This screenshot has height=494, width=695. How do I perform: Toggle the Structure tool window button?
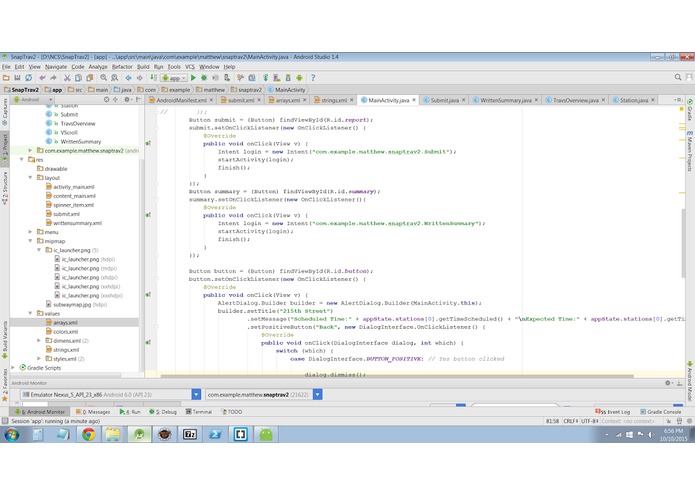(4, 188)
